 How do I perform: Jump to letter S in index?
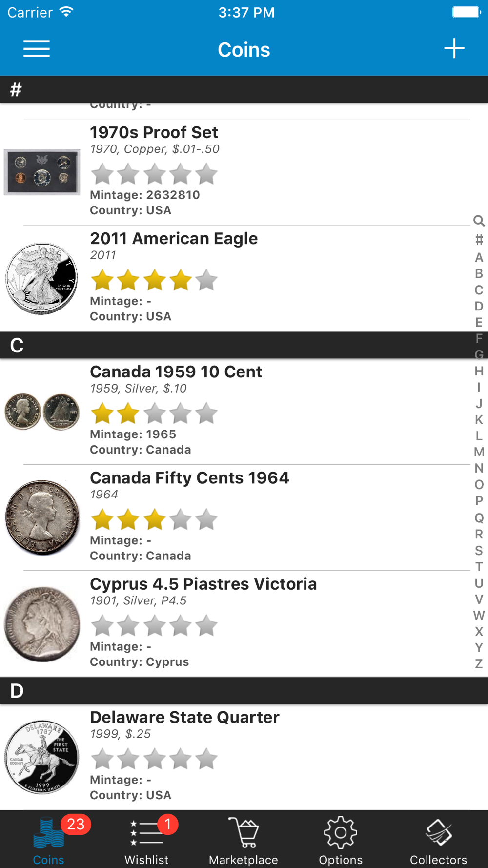point(479,550)
